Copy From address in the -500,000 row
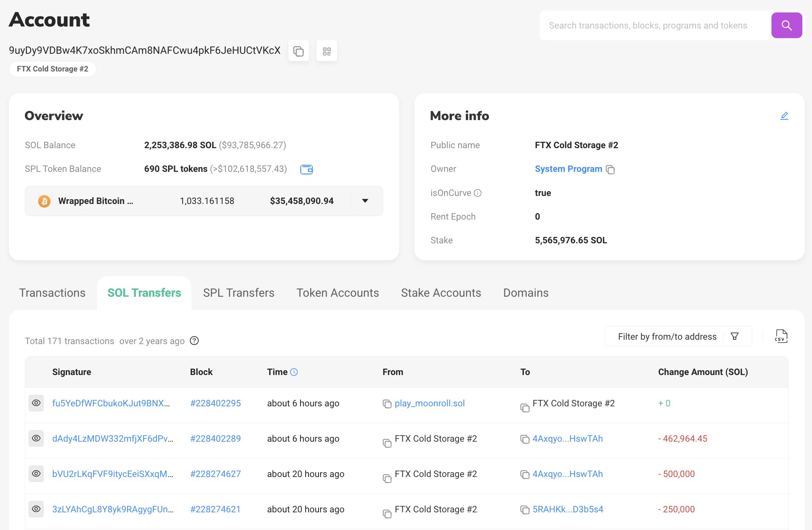The image size is (812, 530). click(387, 479)
